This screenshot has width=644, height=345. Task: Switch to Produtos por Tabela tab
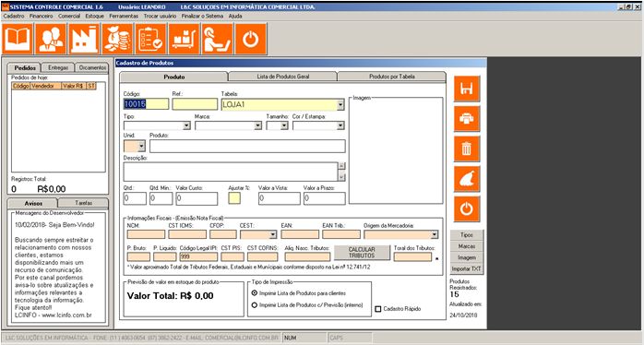pyautogui.click(x=392, y=77)
